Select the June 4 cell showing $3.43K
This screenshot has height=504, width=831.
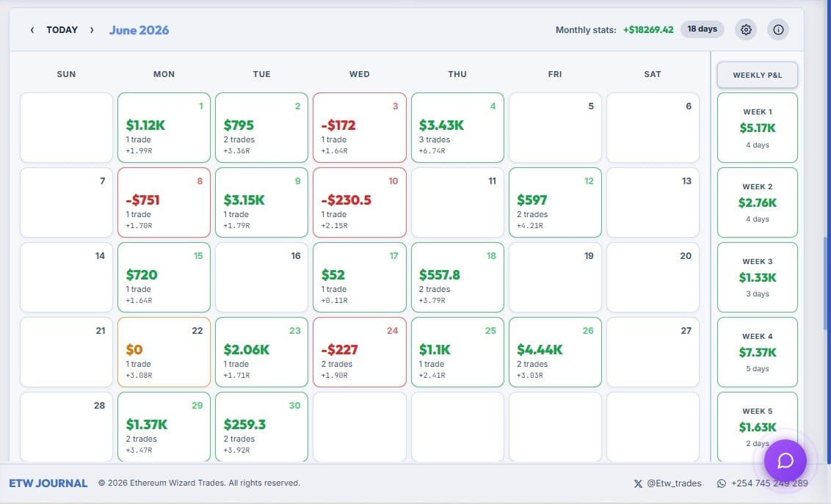457,128
